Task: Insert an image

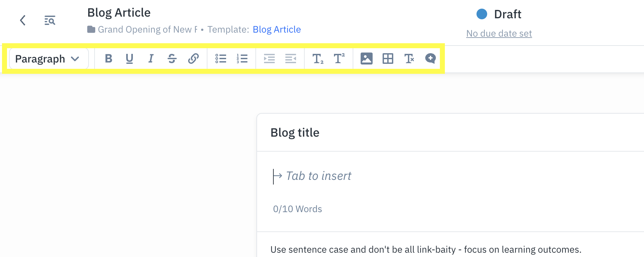Action: pos(366,59)
